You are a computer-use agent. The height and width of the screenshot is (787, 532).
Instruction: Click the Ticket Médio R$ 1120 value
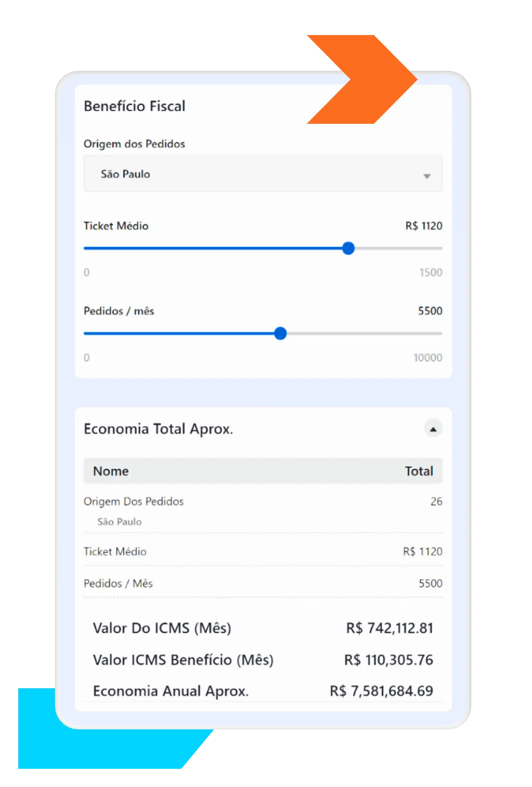[x=423, y=226]
